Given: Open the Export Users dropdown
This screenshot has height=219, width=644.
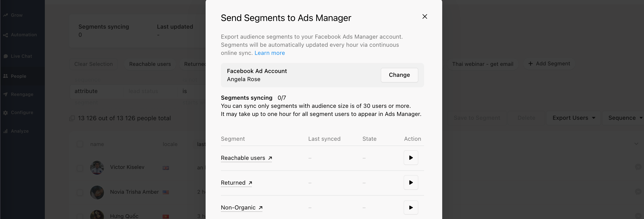Looking at the screenshot, I should coord(573,118).
